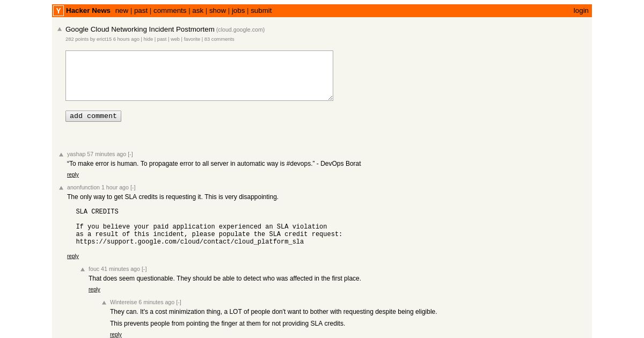Open the jobs section

(x=238, y=11)
